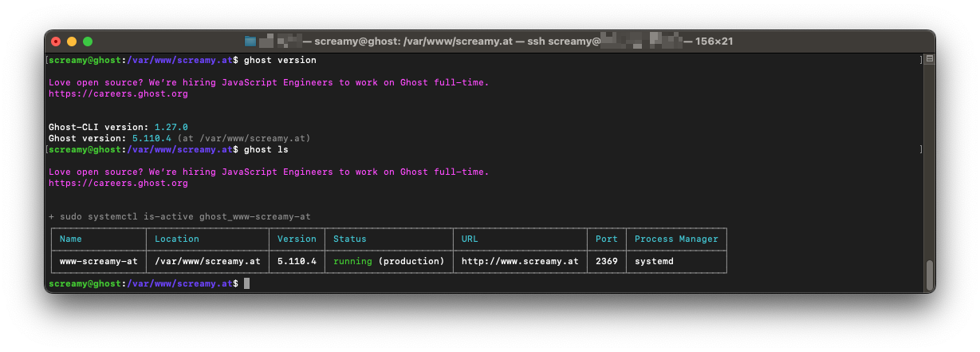Click the Version column header
Viewport: 980px width, 352px height.
pyautogui.click(x=297, y=239)
